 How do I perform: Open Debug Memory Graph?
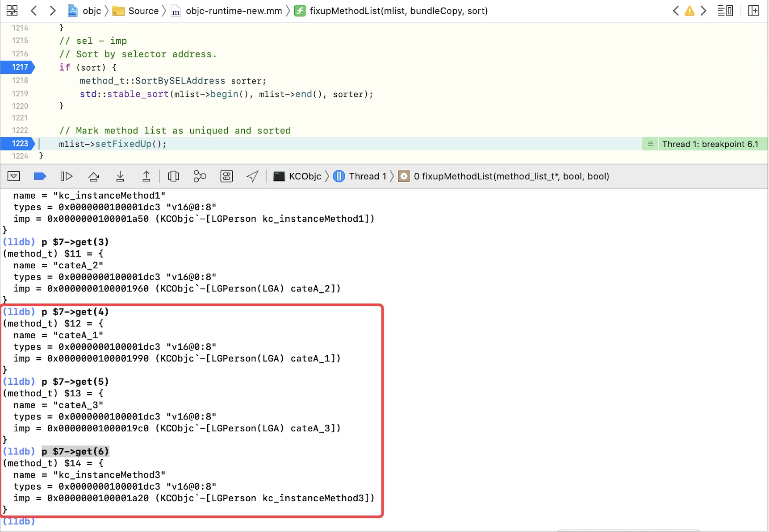(200, 176)
